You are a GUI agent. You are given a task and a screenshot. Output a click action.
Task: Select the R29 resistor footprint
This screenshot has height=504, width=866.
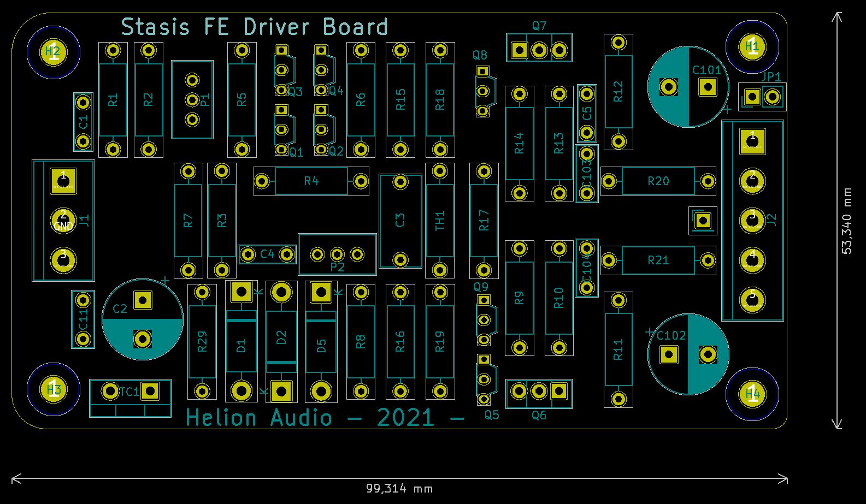click(x=202, y=342)
